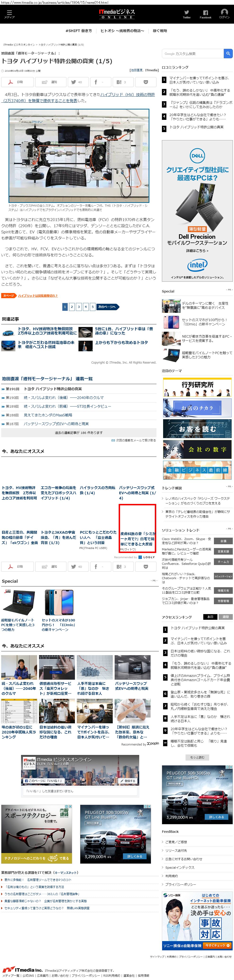Open リリース送付先 in FeedBack

click(x=176, y=850)
